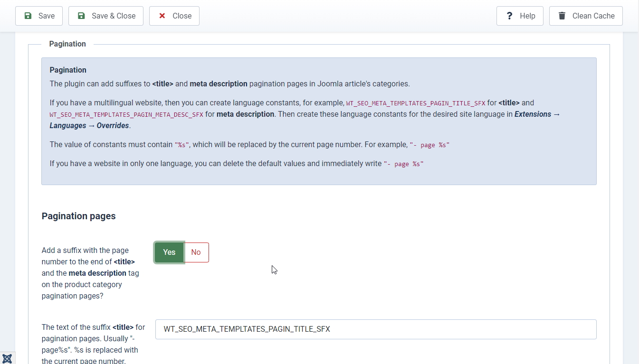
Task: Click the Pagination pages heading
Action: (79, 216)
